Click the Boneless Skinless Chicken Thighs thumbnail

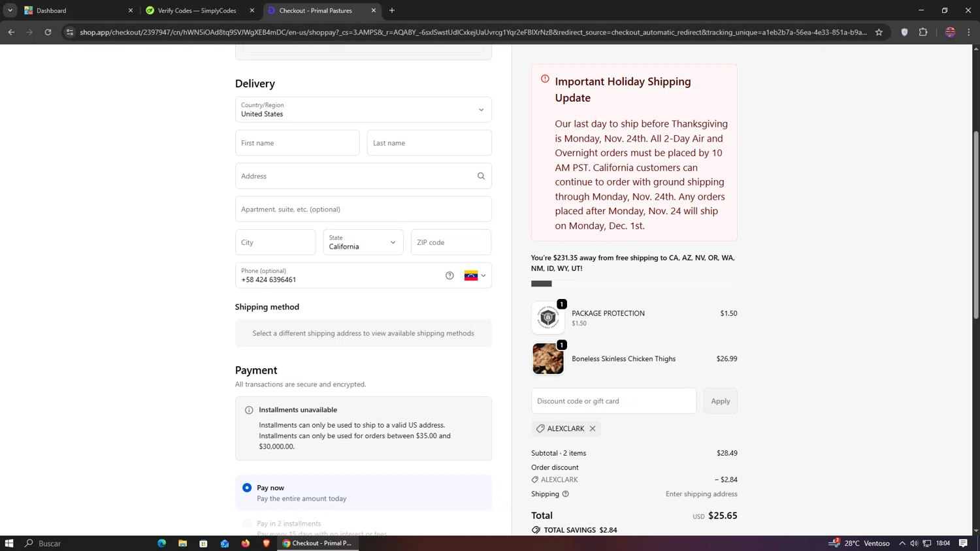click(x=547, y=359)
